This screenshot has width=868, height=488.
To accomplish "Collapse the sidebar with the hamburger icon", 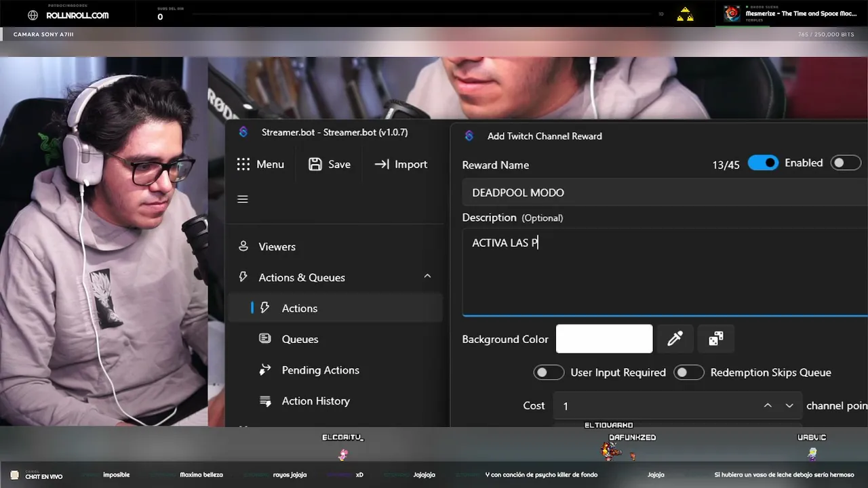I will pos(243,199).
